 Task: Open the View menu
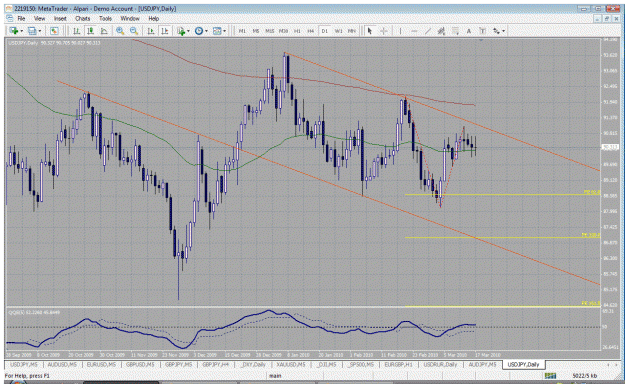click(x=39, y=18)
